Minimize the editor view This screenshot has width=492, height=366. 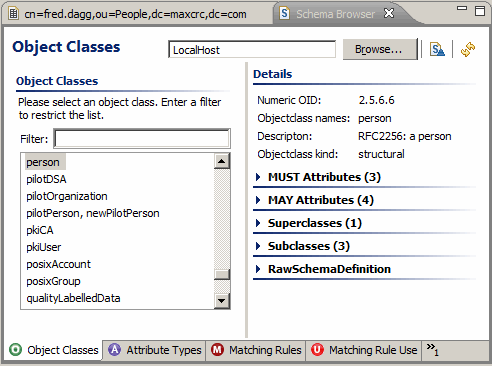pos(462,8)
